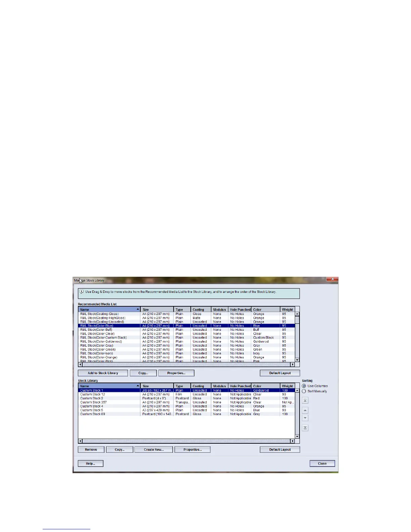This screenshot has height=532, width=411.
Task: Select RML Stock(Color-Blue) row
Action: (x=187, y=326)
